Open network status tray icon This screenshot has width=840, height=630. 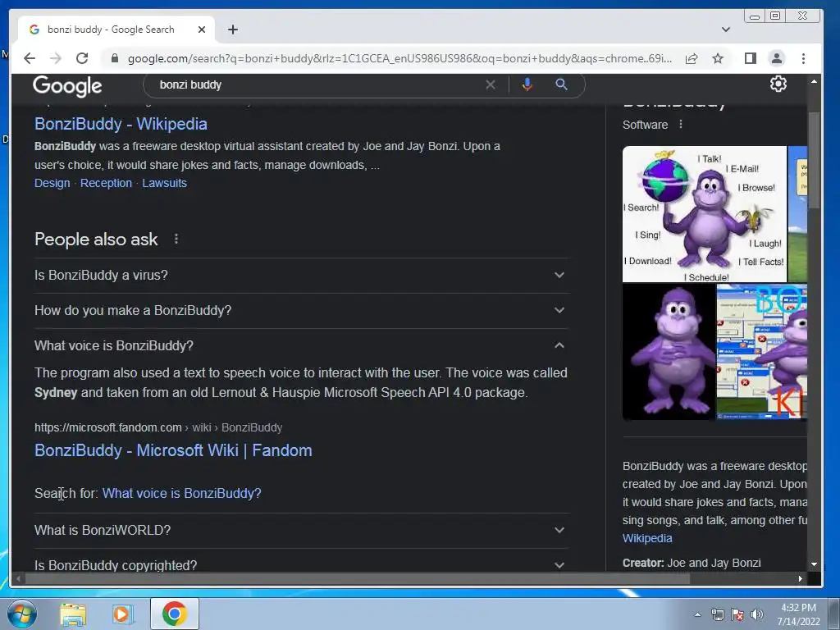pos(717,614)
